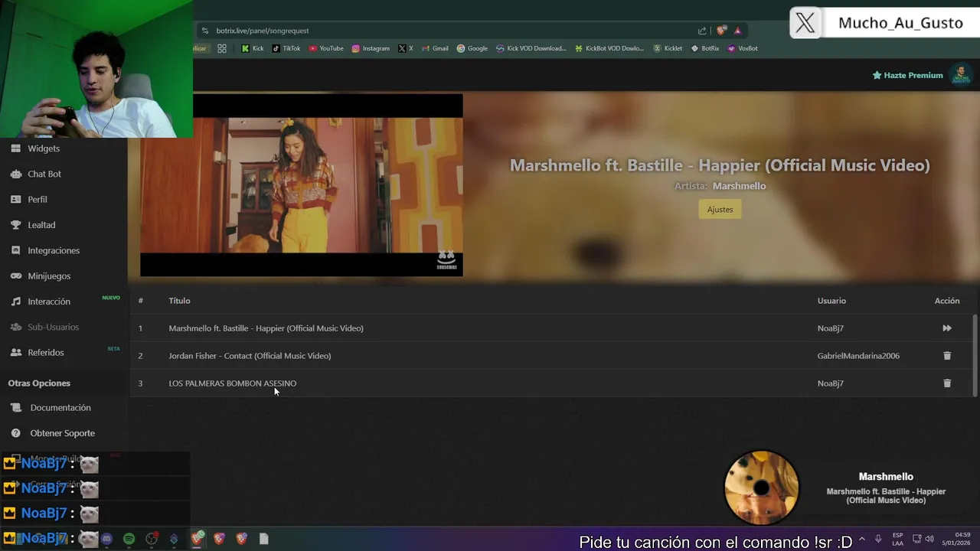Viewport: 980px width, 551px height.
Task: Open the Chat Bot sidebar section
Action: (x=44, y=174)
